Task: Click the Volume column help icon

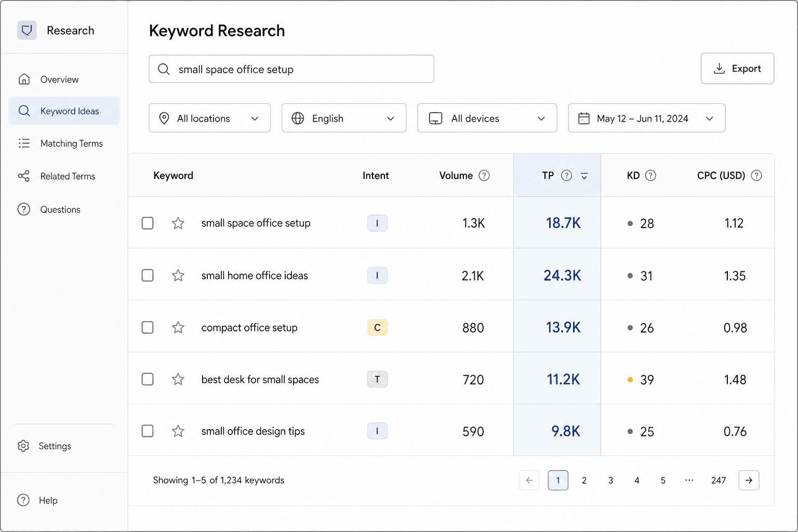Action: point(484,176)
